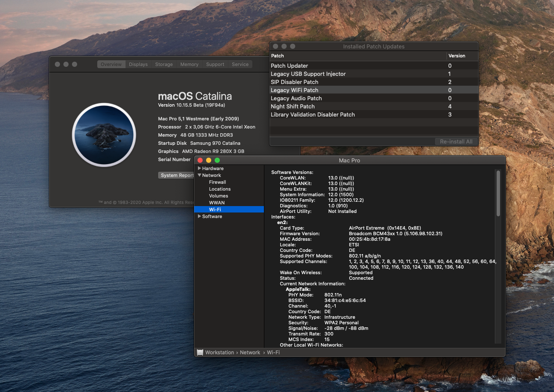This screenshot has width=554, height=392.
Task: Select the Wi-Fi sidebar item
Action: [229, 209]
